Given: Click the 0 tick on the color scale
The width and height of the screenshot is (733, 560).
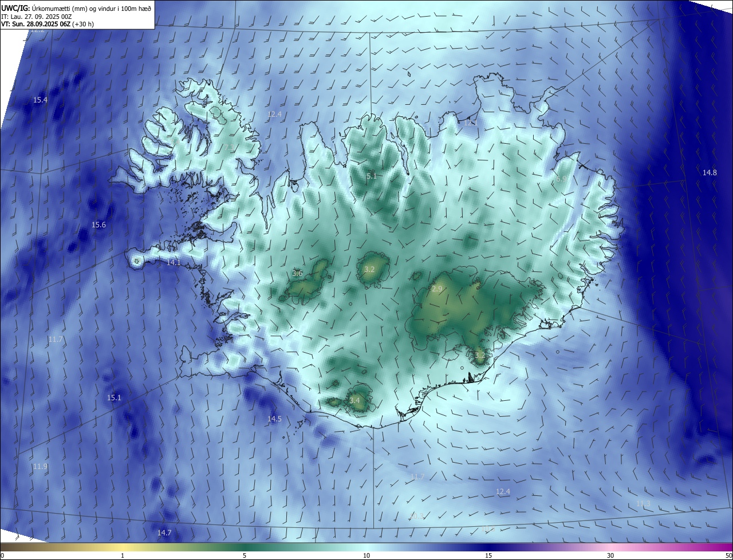Looking at the screenshot, I should tap(2, 555).
